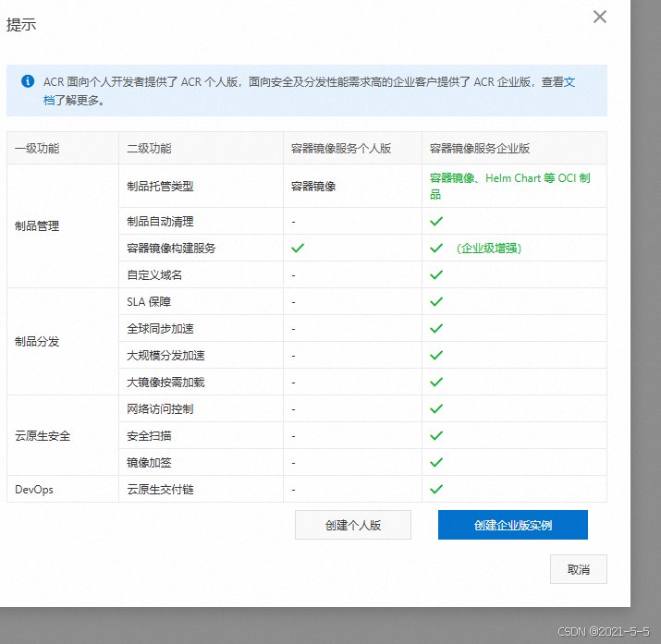
Task: Click the 全球同步加速 row label
Action: [160, 329]
